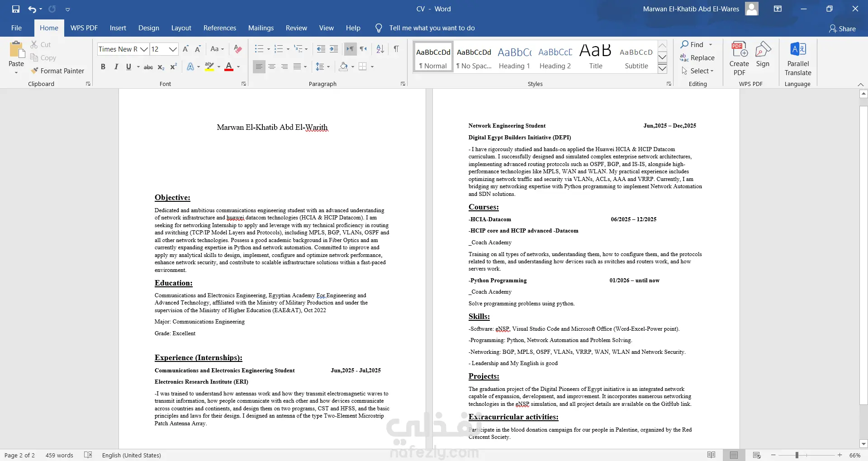Shrink the font size

198,49
